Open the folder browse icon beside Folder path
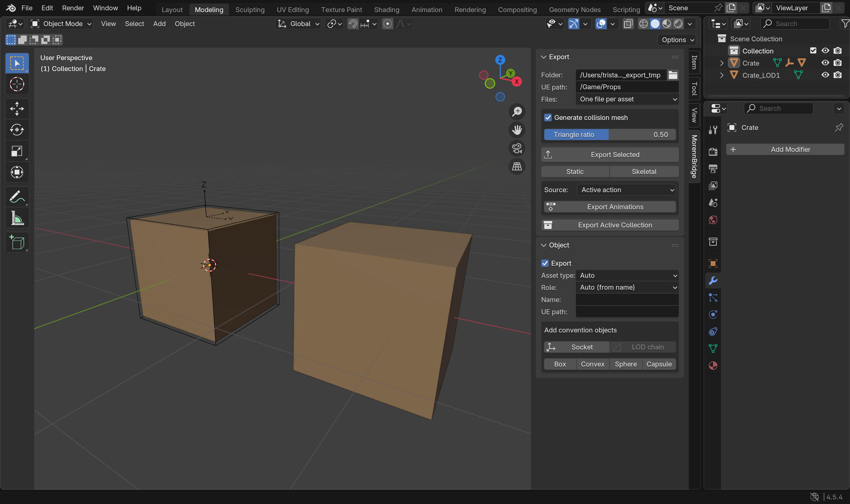 [x=673, y=75]
